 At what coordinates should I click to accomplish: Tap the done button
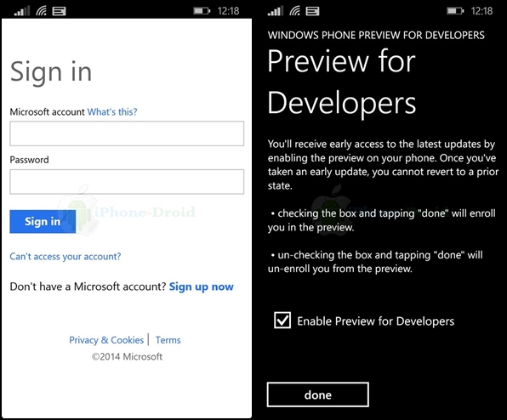318,394
